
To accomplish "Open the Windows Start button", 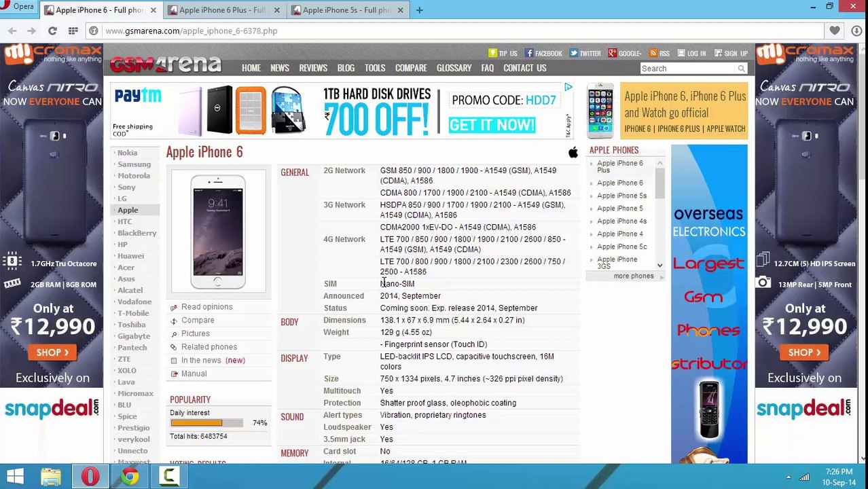I will 15,477.
